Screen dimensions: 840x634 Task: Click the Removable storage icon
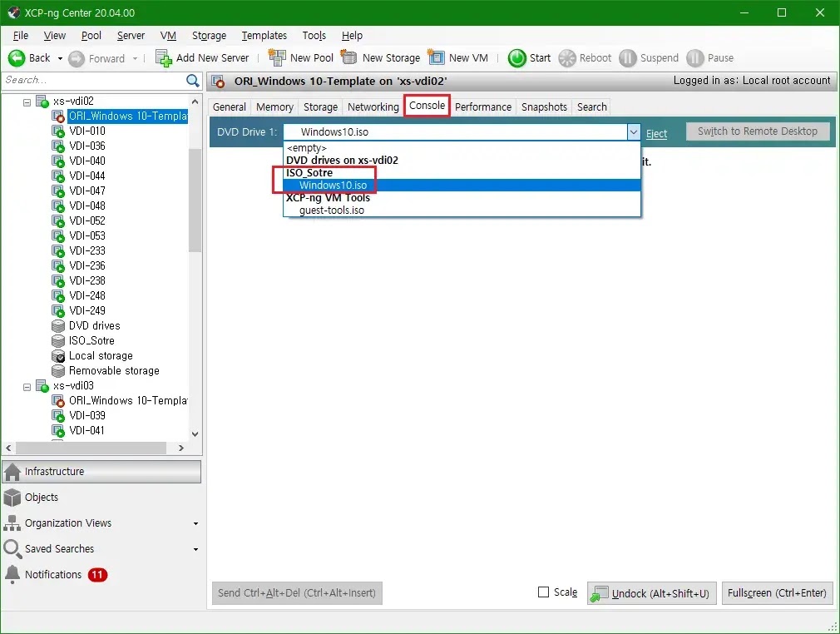tap(58, 371)
